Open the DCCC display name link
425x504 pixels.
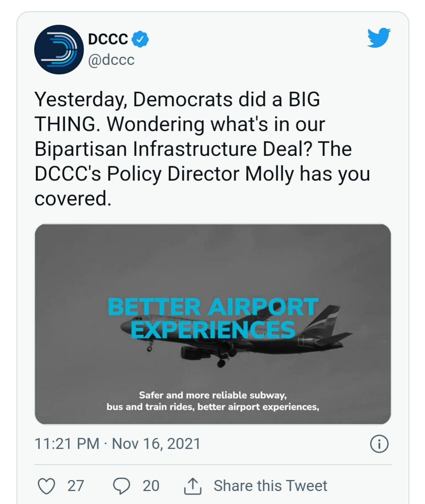108,39
